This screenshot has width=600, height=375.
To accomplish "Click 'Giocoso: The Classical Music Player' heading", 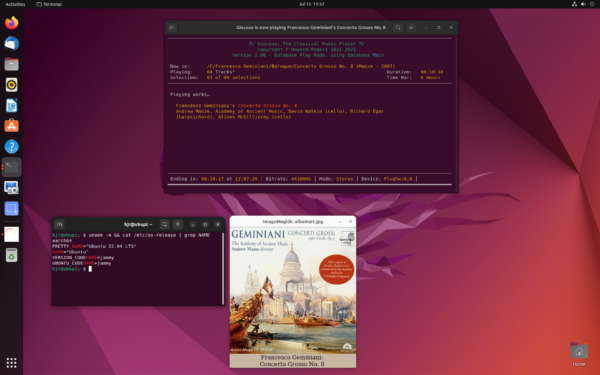I will click(x=306, y=44).
